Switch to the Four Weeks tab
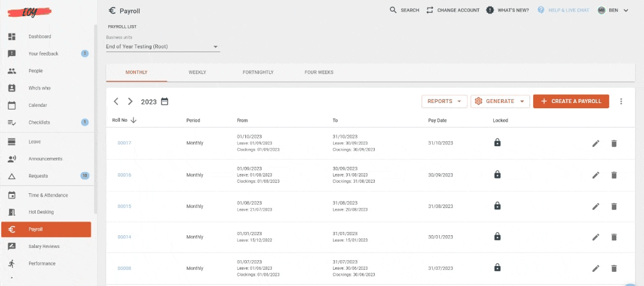 tap(319, 72)
